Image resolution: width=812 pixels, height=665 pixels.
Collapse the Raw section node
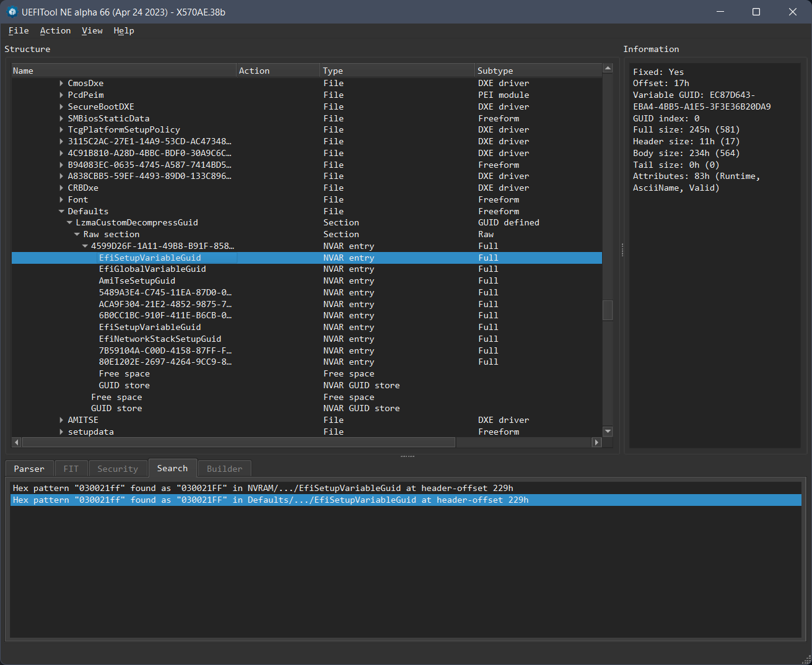pyautogui.click(x=77, y=235)
